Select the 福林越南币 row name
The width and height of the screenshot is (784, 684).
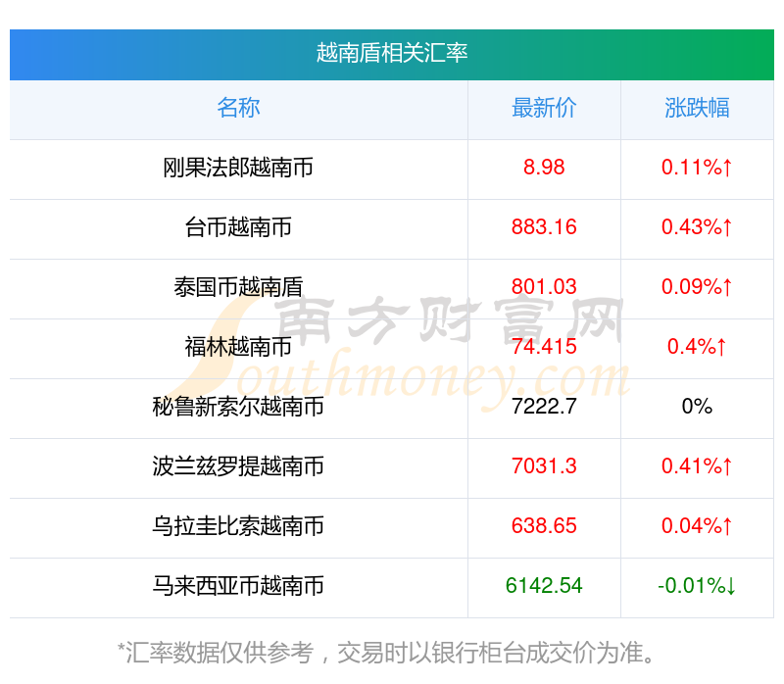(238, 347)
